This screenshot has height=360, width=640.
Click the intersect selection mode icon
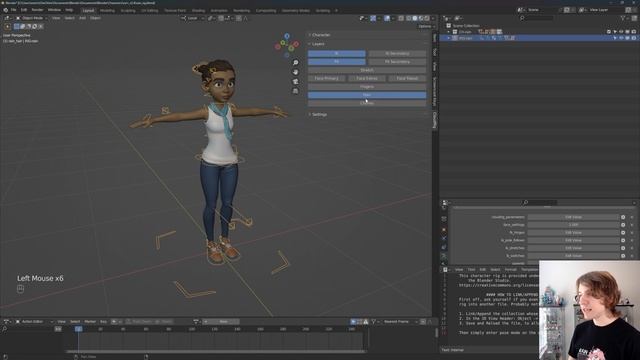click(x=40, y=27)
